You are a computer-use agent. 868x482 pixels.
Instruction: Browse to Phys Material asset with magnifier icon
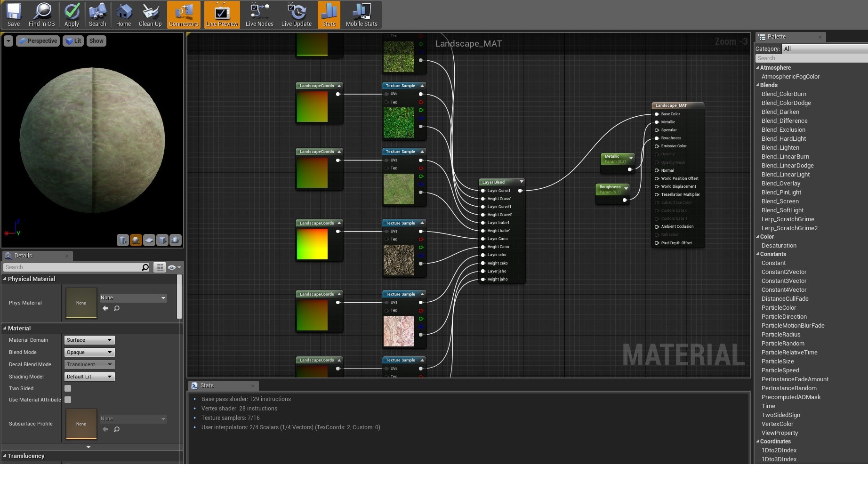(x=117, y=309)
